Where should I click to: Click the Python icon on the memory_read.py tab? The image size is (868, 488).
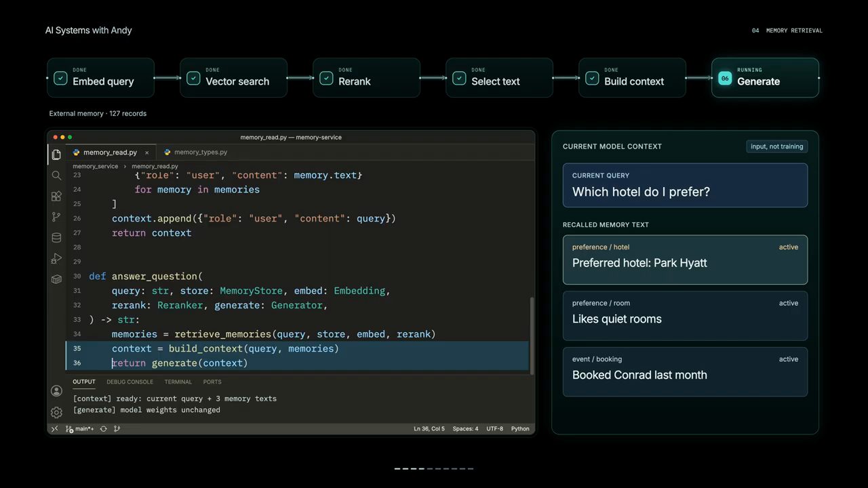coord(77,152)
